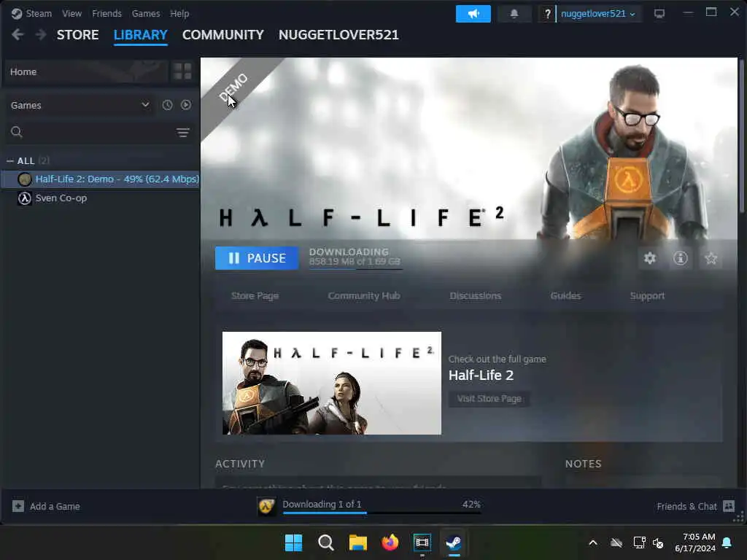This screenshot has height=560, width=747.
Task: Click the Steam taskbar icon
Action: point(454,542)
